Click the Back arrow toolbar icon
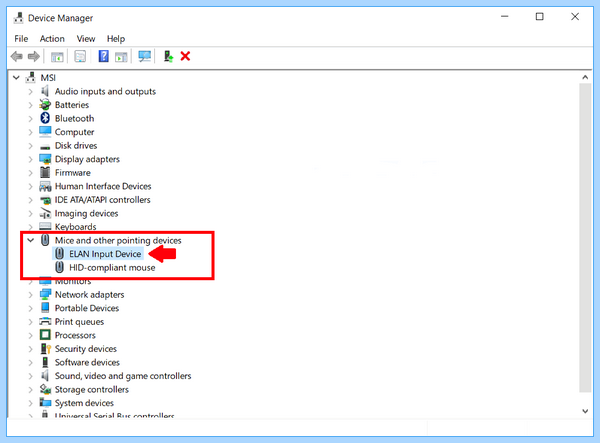The image size is (600, 443). pyautogui.click(x=16, y=57)
